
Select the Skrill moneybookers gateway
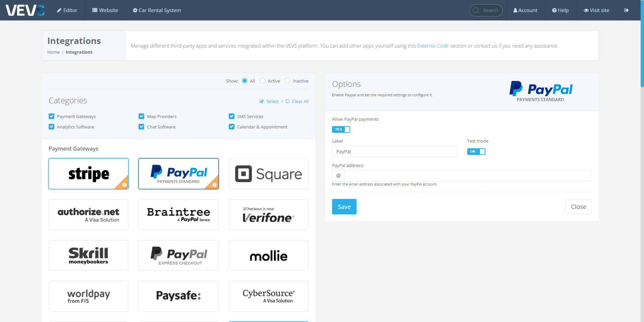click(88, 255)
